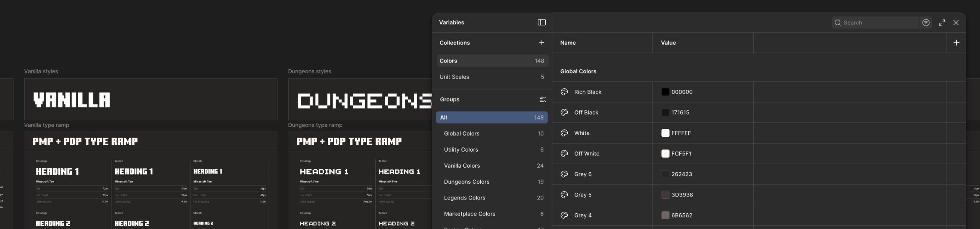Viewport: 980px width, 229px height.
Task: Click the palette icon beside Off White
Action: (x=564, y=153)
